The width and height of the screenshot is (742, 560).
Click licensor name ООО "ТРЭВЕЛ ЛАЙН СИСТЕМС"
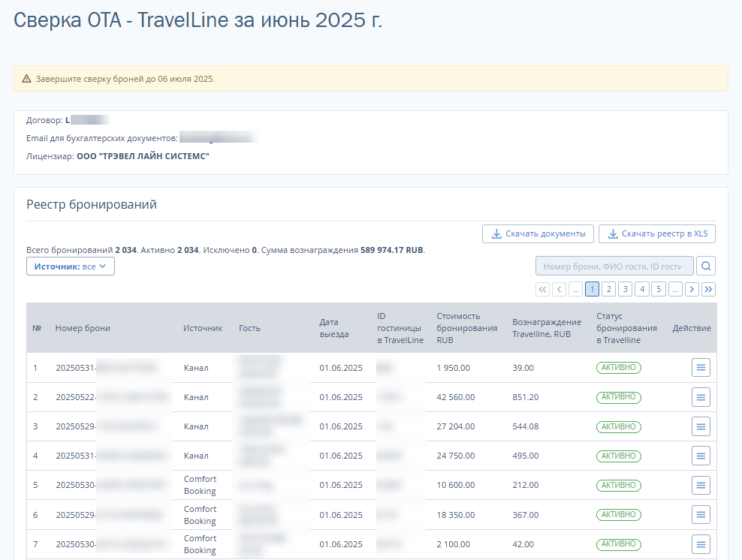coord(143,156)
